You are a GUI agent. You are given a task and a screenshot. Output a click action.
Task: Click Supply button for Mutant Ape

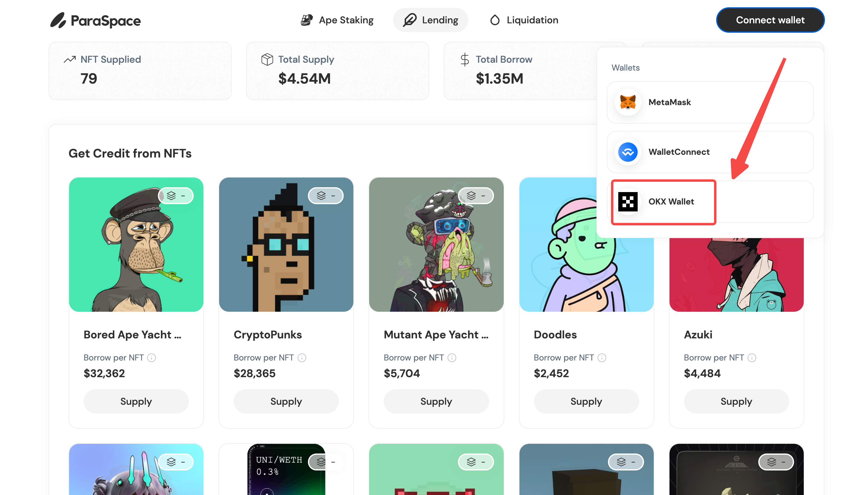coord(436,401)
